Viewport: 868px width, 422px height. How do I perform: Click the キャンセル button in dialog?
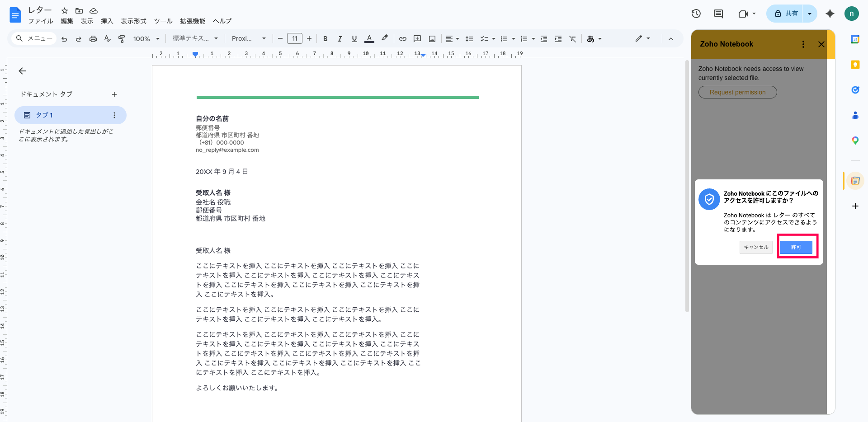click(756, 247)
